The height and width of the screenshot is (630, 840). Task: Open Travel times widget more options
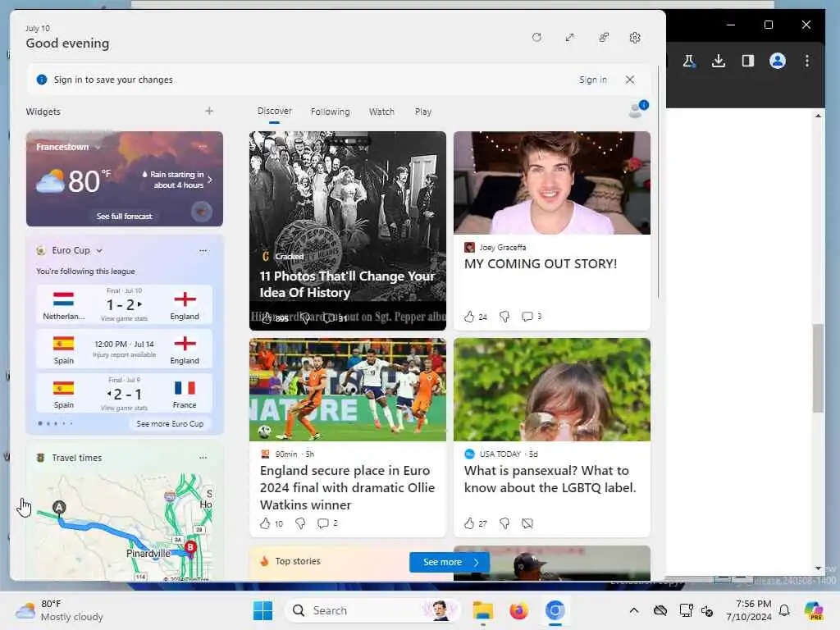[203, 458]
